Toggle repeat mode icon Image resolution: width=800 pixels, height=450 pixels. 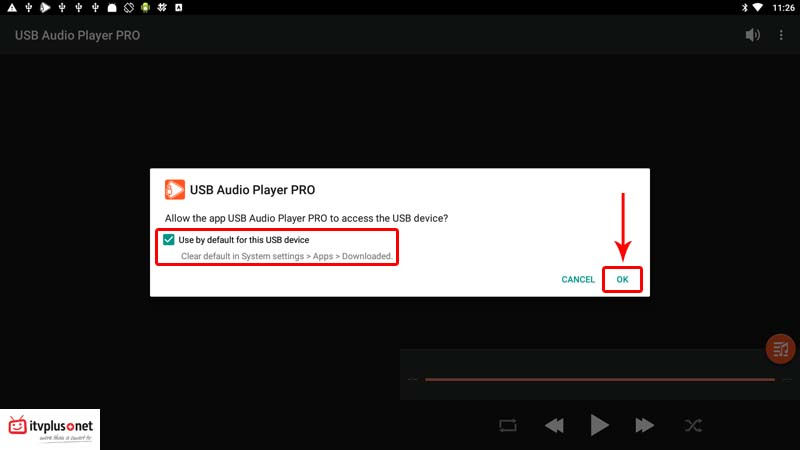(508, 425)
